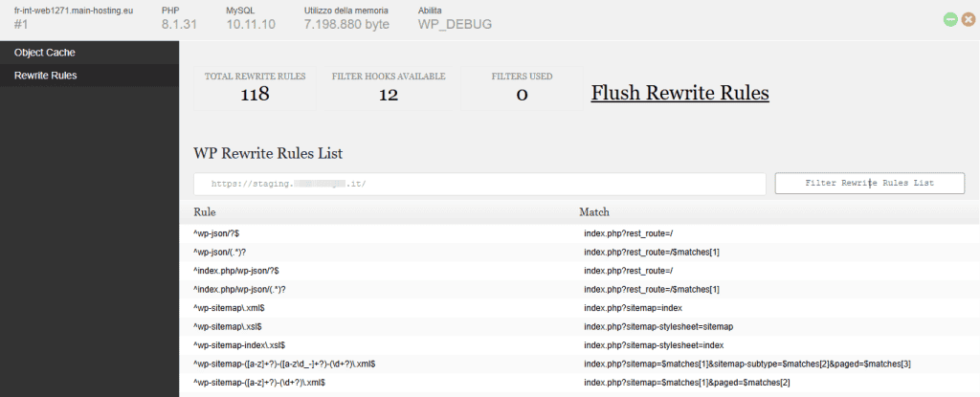
Task: Click the WP_DEBUG status in header
Action: click(x=455, y=24)
